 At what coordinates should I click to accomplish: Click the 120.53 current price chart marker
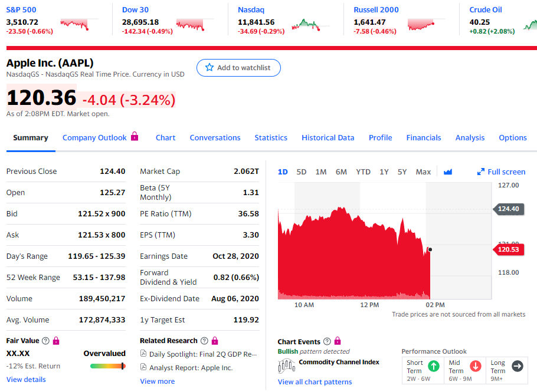(x=508, y=249)
